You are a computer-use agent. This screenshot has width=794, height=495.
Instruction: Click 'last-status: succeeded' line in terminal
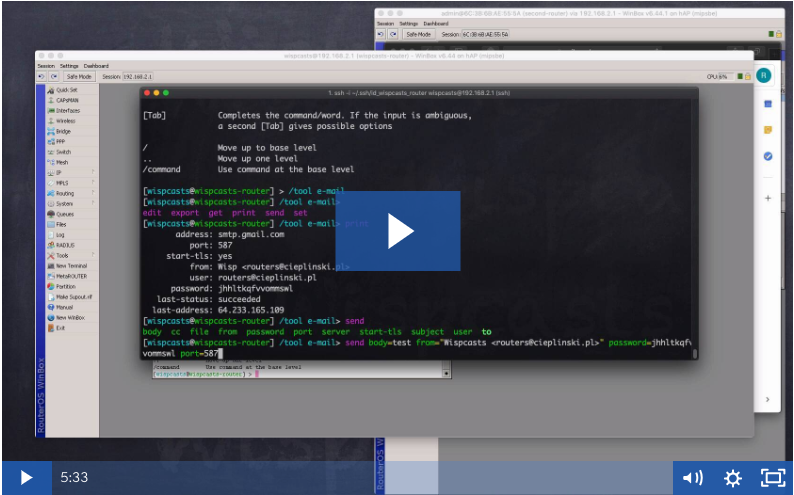coord(209,299)
